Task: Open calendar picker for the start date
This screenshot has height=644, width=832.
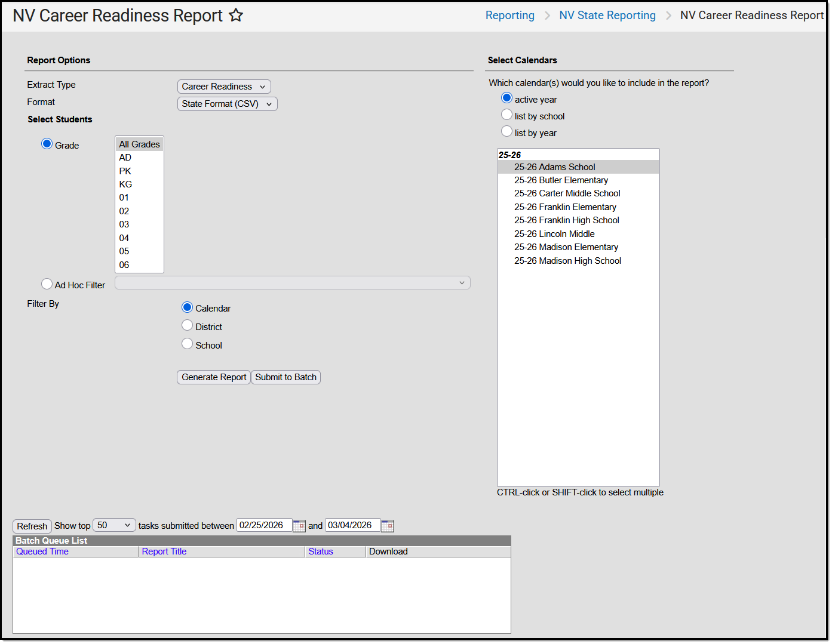Action: click(x=299, y=525)
